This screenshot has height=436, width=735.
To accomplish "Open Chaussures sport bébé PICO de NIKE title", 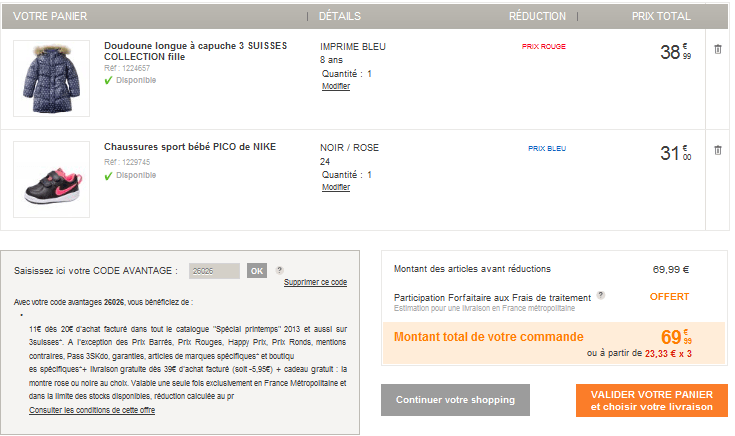I will pos(190,147).
